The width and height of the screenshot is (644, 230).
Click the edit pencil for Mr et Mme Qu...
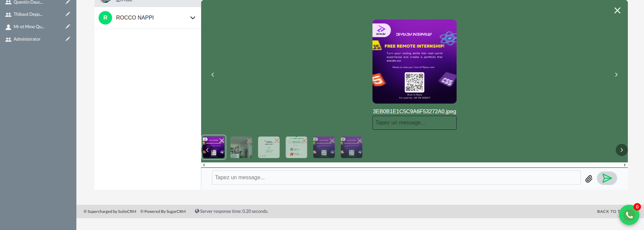[x=68, y=27]
